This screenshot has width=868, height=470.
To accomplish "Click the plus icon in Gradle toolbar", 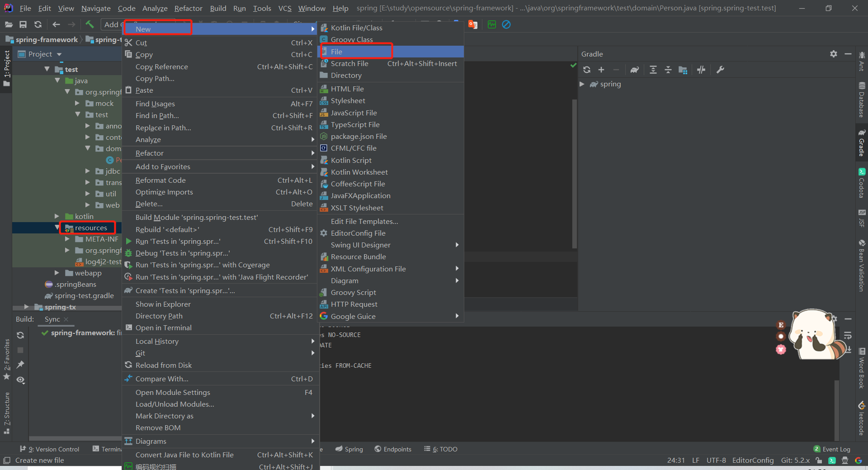I will point(601,70).
